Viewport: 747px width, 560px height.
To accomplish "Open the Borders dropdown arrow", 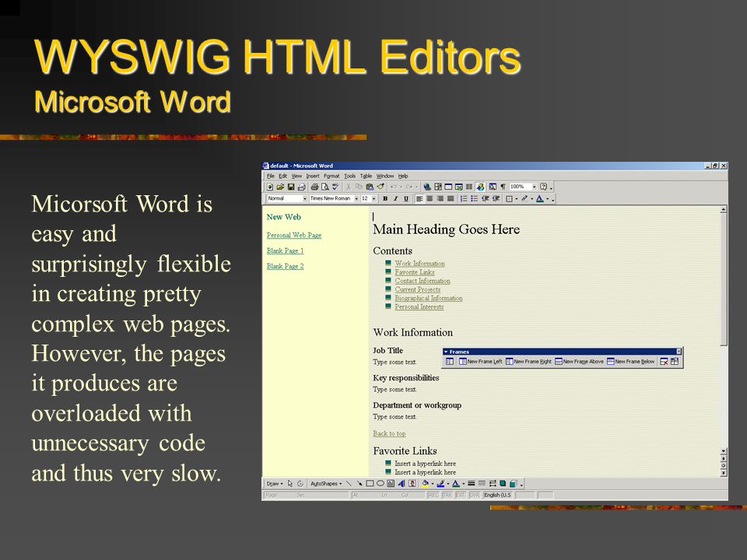I will click(x=517, y=199).
